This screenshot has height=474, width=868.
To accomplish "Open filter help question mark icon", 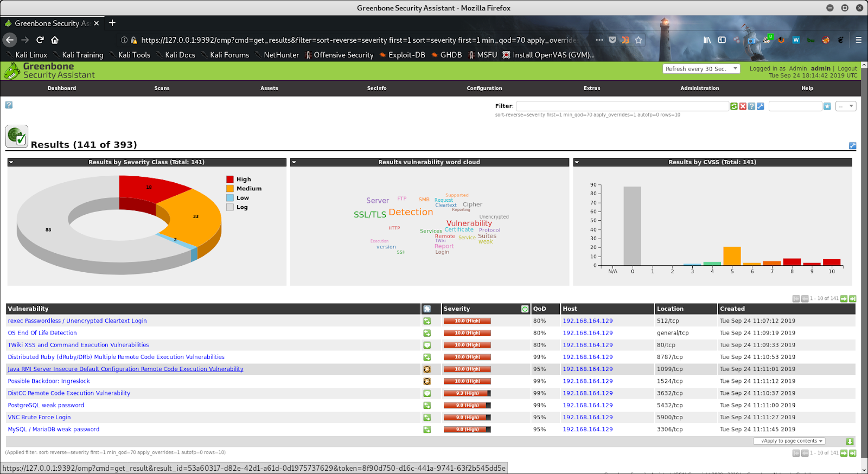I will (x=751, y=106).
